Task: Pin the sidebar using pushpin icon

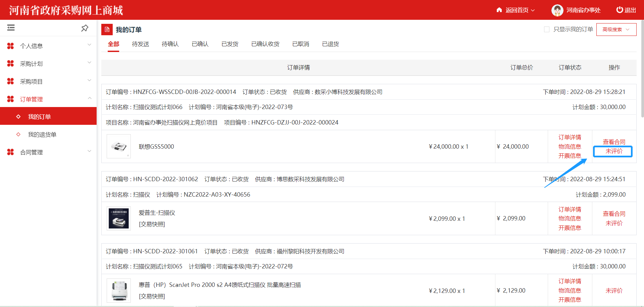Action: tap(85, 28)
